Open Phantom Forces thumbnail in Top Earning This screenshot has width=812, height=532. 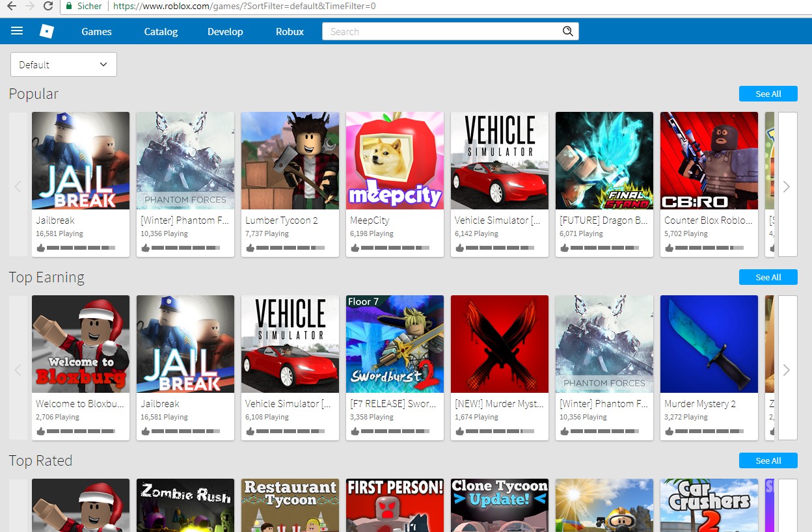[604, 344]
